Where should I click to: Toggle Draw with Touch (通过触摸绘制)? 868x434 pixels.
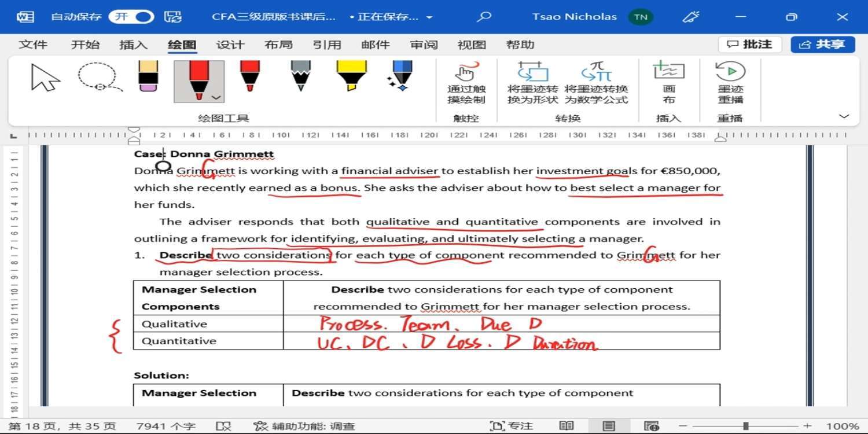point(466,83)
